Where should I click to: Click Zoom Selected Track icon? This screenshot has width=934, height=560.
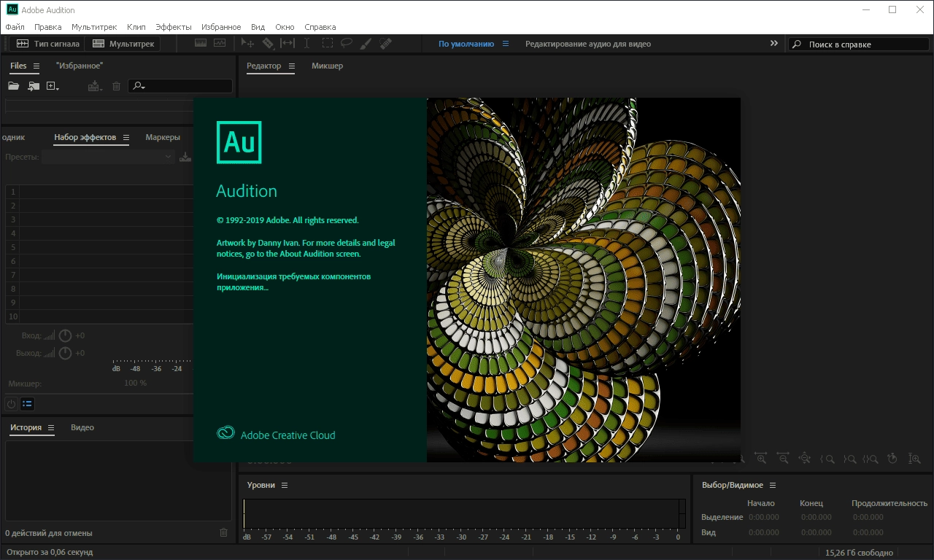[914, 459]
